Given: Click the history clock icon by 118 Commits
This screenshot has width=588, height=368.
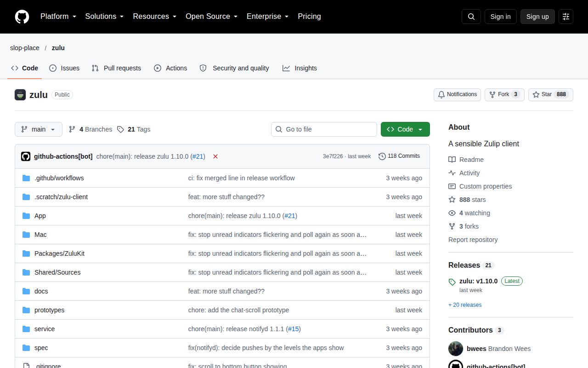Looking at the screenshot, I should [x=382, y=156].
